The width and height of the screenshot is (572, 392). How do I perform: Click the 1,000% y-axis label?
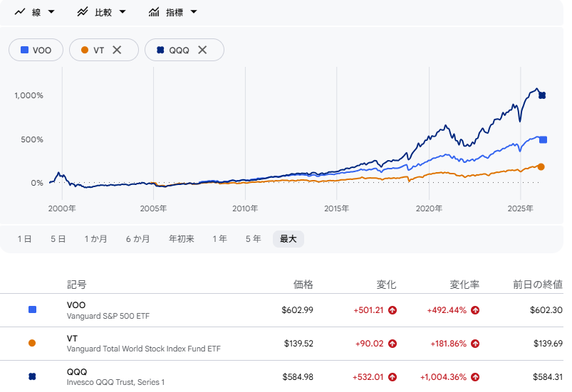pyautogui.click(x=28, y=95)
